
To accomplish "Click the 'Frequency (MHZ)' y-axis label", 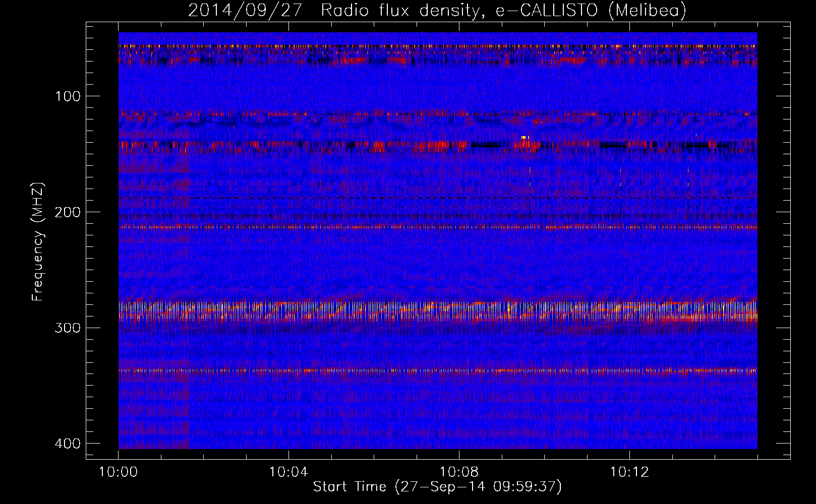I will 38,241.
